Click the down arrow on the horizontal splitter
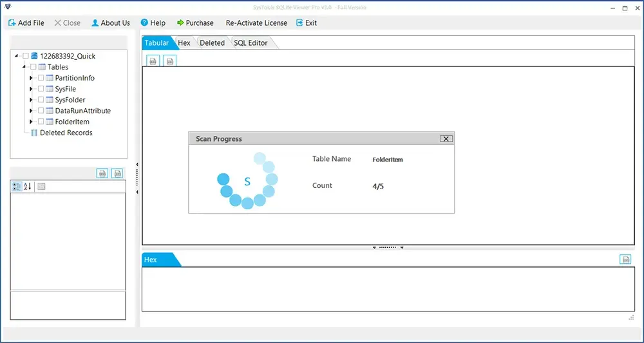The height and width of the screenshot is (343, 644). tap(374, 248)
